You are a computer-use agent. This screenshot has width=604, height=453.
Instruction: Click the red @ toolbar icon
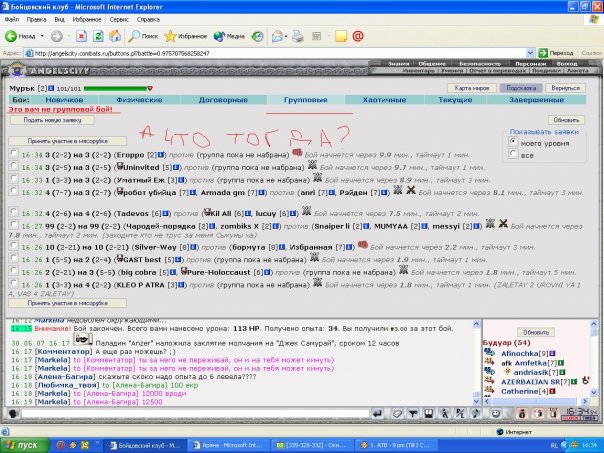[x=358, y=36]
